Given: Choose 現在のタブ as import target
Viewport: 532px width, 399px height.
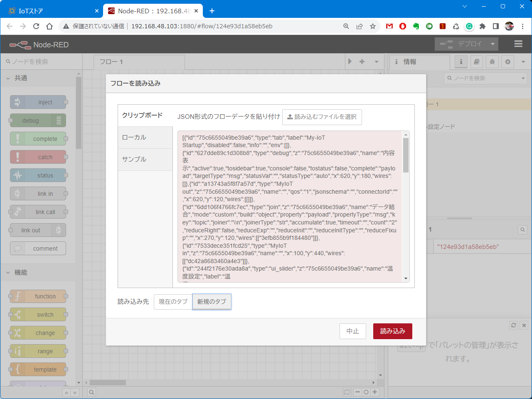Looking at the screenshot, I should 173,302.
